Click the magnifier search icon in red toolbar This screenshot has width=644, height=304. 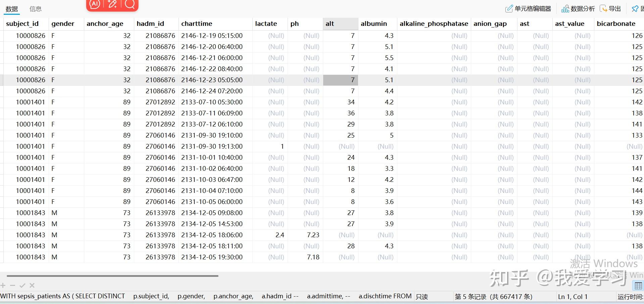(x=130, y=4)
